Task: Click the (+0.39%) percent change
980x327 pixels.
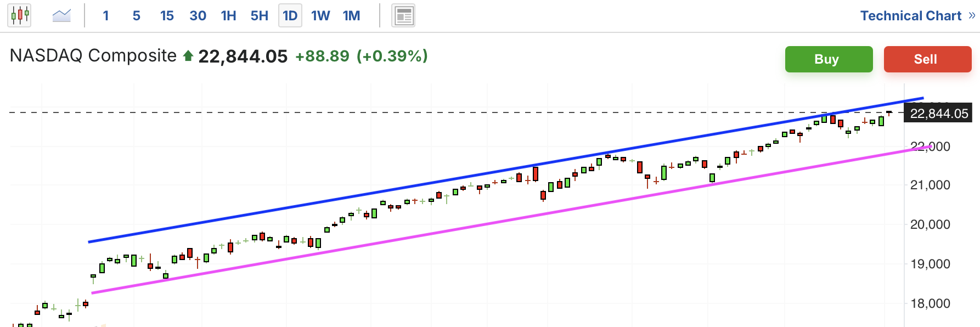Action: click(392, 56)
